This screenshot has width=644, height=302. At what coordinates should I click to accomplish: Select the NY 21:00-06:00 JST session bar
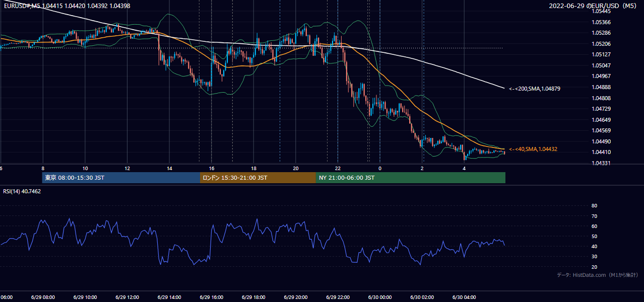tap(411, 178)
